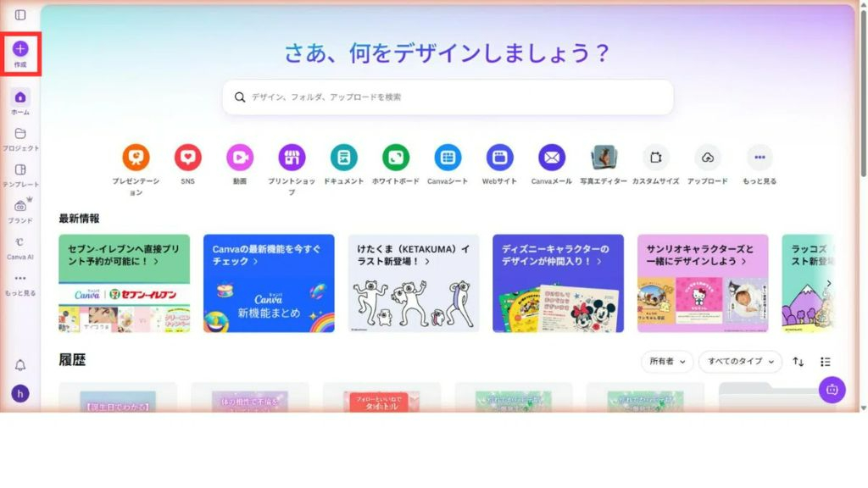Select the Canvaシート icon
This screenshot has height=488, width=868.
click(x=448, y=158)
